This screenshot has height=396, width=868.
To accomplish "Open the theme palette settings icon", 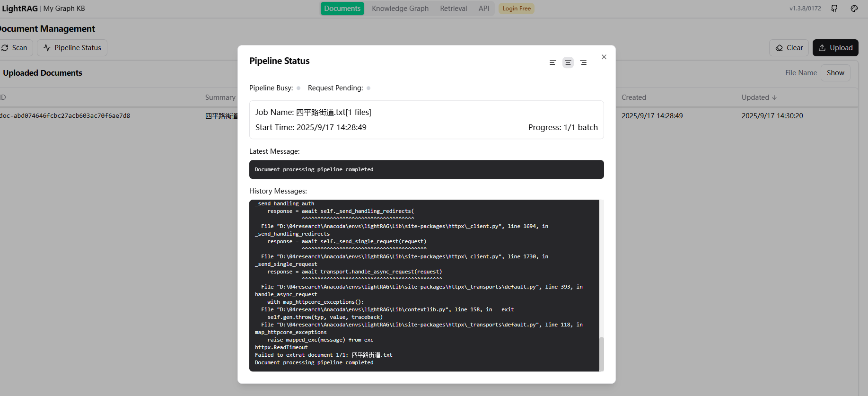I will click(854, 9).
